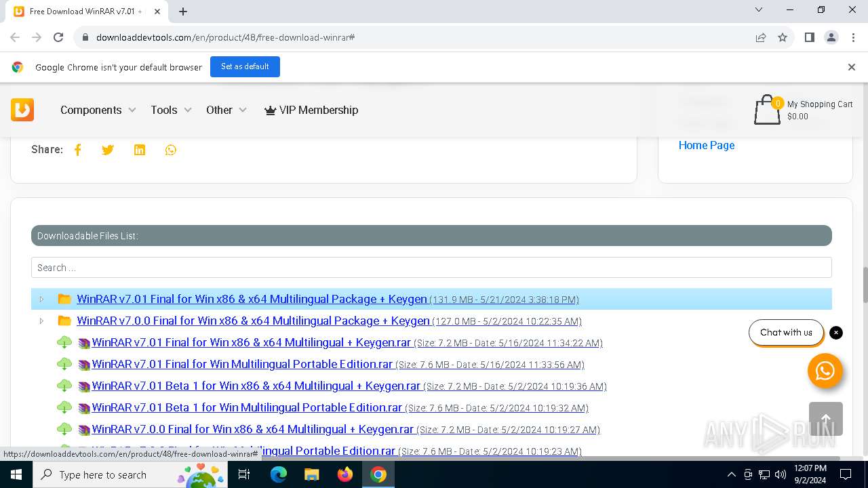Open the orange WhatsApp chat bubble
Screen dimensions: 868x488
click(x=825, y=371)
